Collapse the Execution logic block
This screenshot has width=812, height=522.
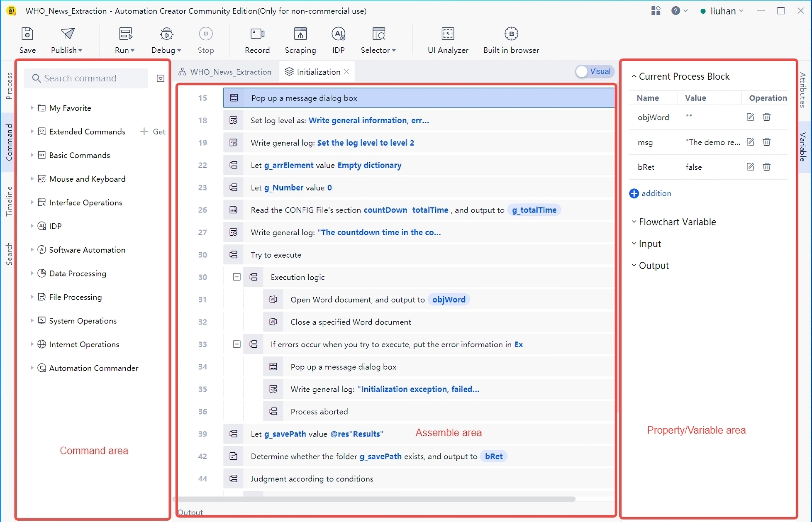[237, 277]
